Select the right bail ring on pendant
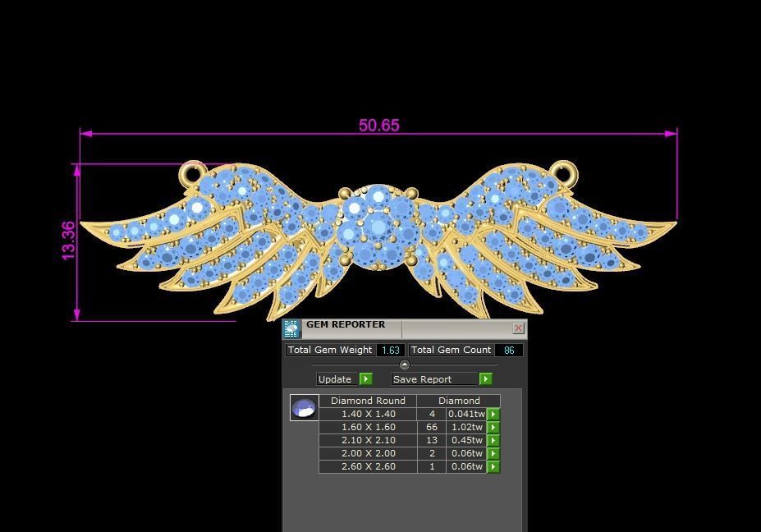 [563, 173]
